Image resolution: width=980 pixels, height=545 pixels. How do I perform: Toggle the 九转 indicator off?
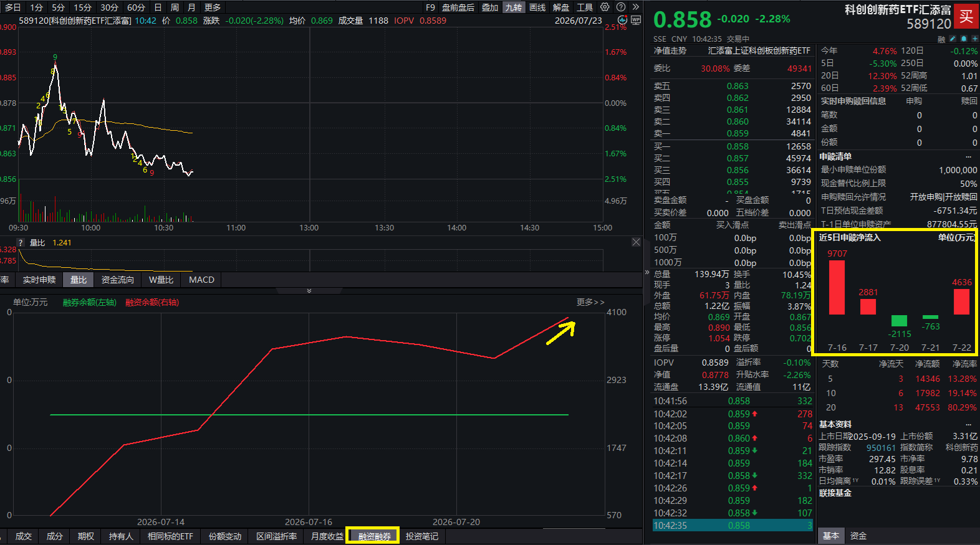[x=514, y=7]
